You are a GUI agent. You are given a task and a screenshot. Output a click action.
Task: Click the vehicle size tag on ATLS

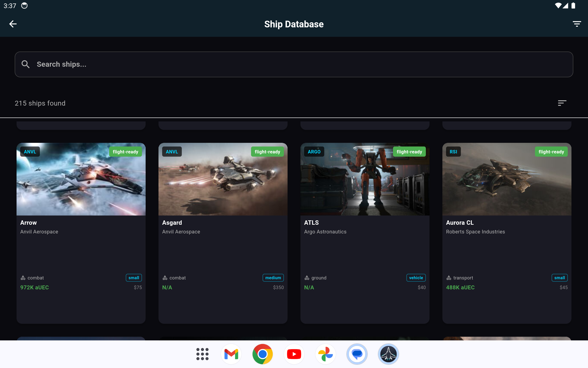pos(416,278)
